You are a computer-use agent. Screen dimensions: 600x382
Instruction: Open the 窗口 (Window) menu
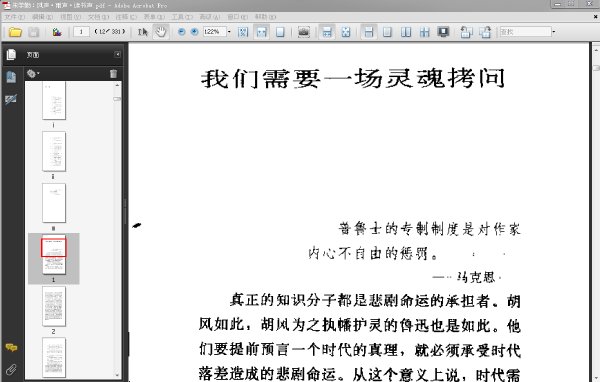238,17
